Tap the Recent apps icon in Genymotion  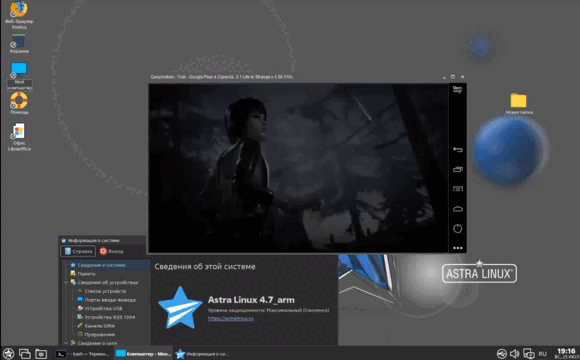click(x=458, y=169)
